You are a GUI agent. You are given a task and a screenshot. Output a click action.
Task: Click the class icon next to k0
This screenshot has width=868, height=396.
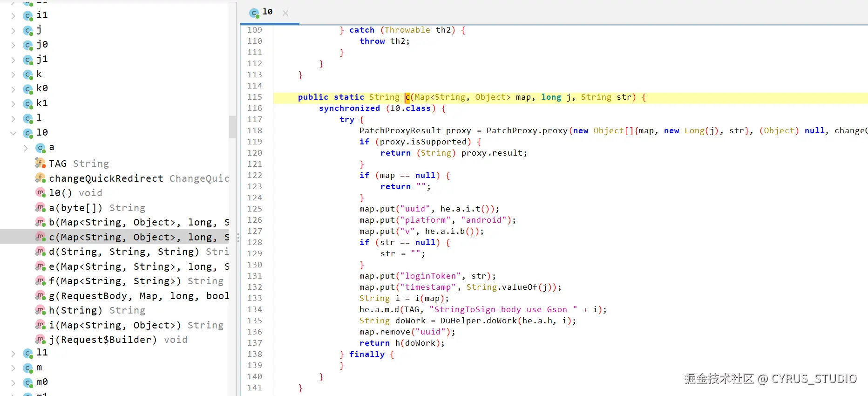pos(28,89)
